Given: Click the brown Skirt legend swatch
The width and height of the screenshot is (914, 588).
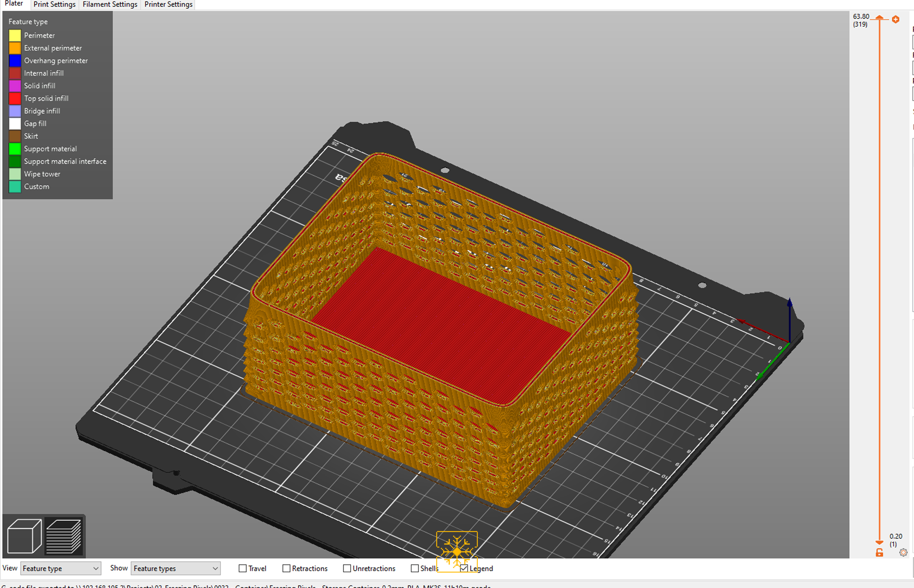Looking at the screenshot, I should coord(15,136).
